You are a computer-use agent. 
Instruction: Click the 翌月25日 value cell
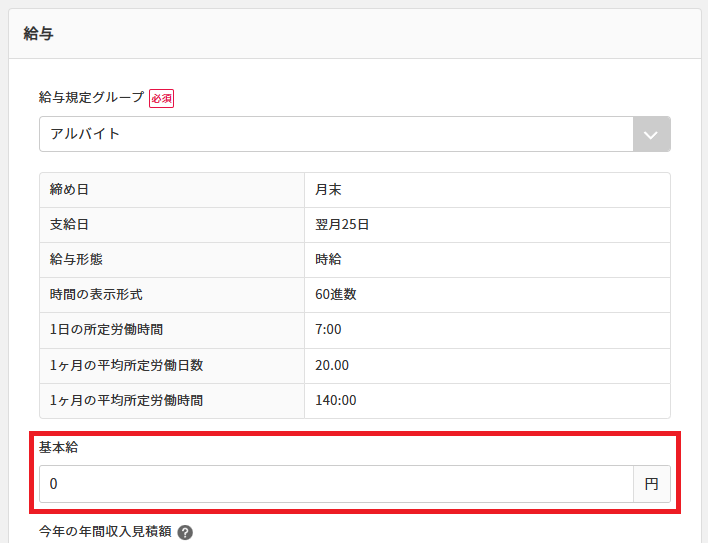click(x=342, y=225)
